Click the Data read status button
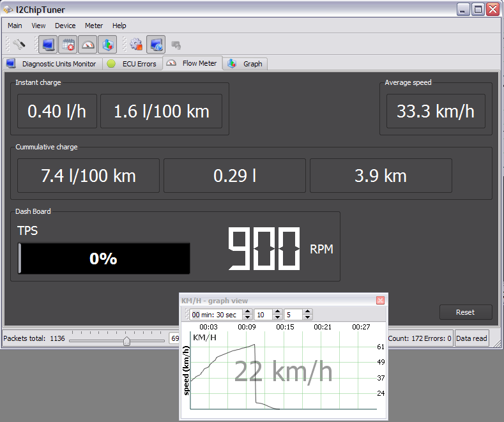Screen dimensions: 504x422 click(471, 338)
